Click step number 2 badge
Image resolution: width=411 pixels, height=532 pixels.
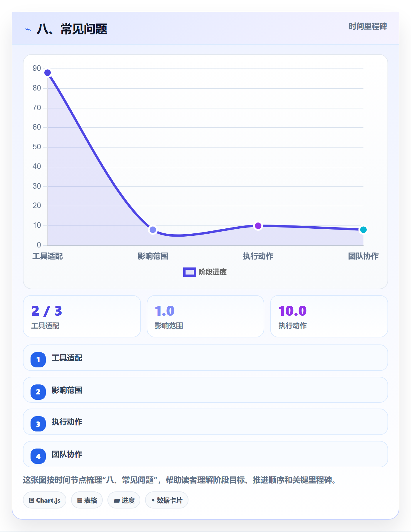(38, 392)
